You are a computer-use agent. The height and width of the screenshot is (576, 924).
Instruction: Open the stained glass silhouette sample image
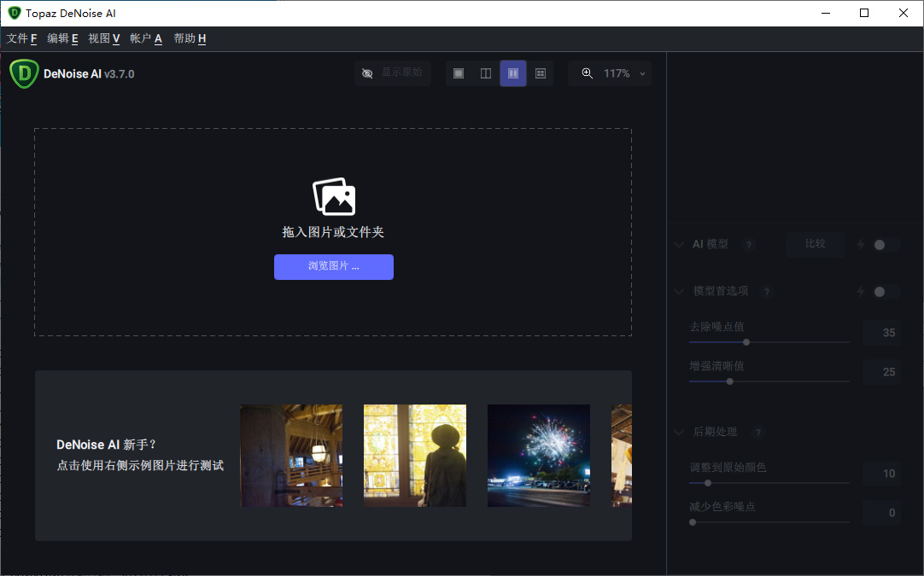pos(415,456)
